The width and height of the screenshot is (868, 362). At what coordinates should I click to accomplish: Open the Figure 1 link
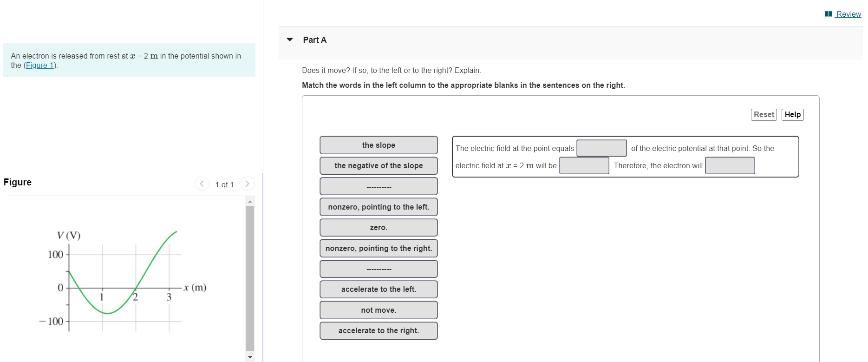40,65
